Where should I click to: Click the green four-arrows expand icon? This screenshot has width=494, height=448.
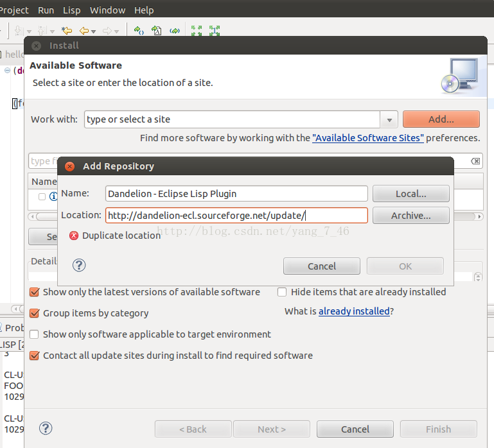pos(197,31)
